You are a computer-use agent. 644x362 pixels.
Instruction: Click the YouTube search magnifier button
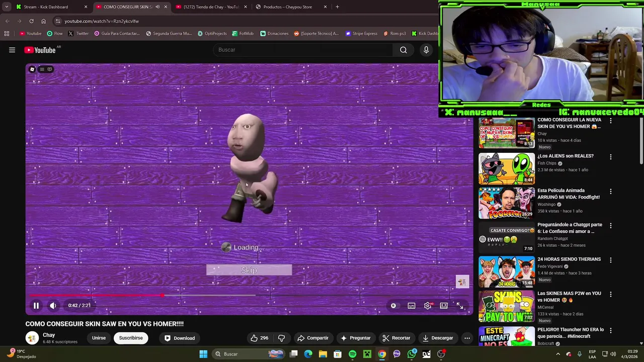[x=404, y=50]
